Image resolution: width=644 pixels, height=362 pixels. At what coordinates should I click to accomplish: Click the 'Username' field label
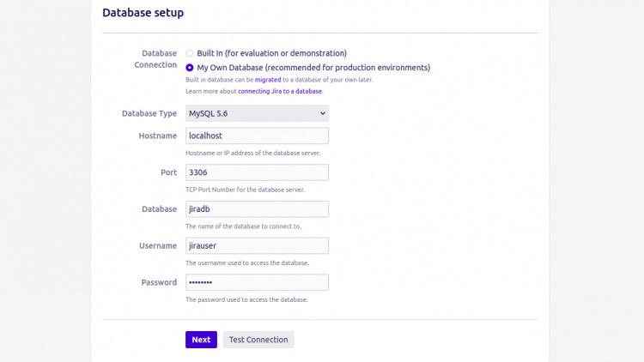pyautogui.click(x=157, y=246)
